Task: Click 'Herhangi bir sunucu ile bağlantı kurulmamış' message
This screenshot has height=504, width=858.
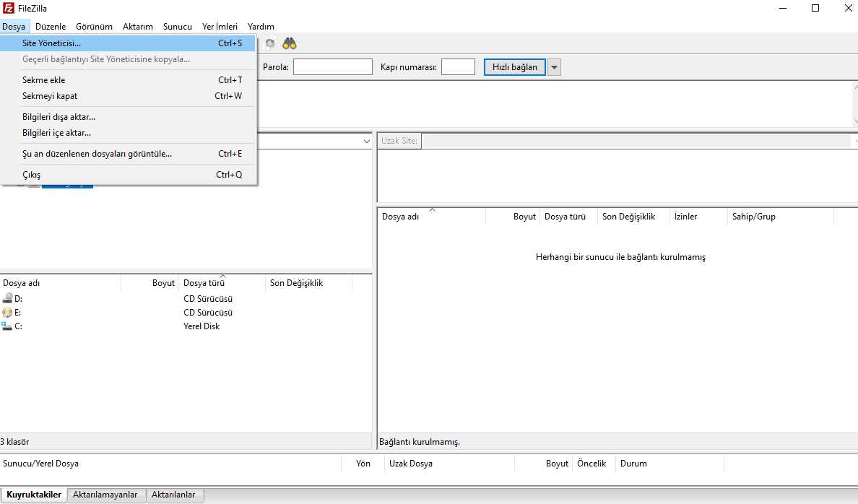Action: tap(620, 256)
